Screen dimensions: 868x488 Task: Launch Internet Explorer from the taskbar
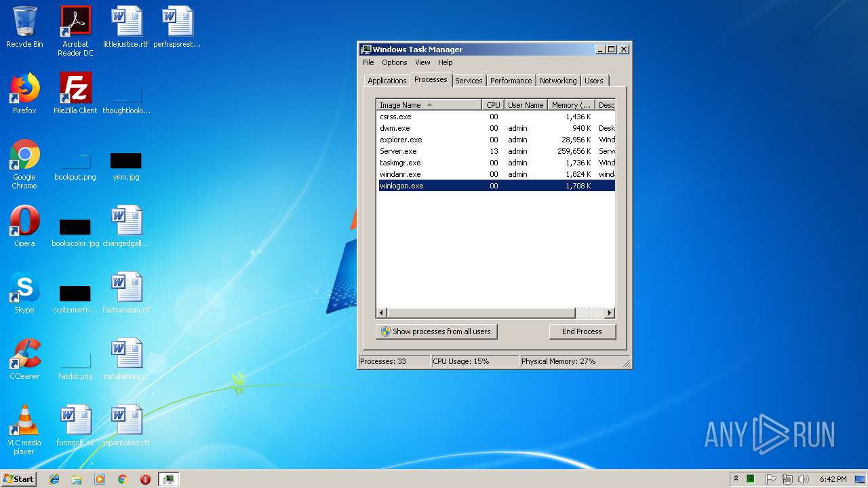pos(54,479)
